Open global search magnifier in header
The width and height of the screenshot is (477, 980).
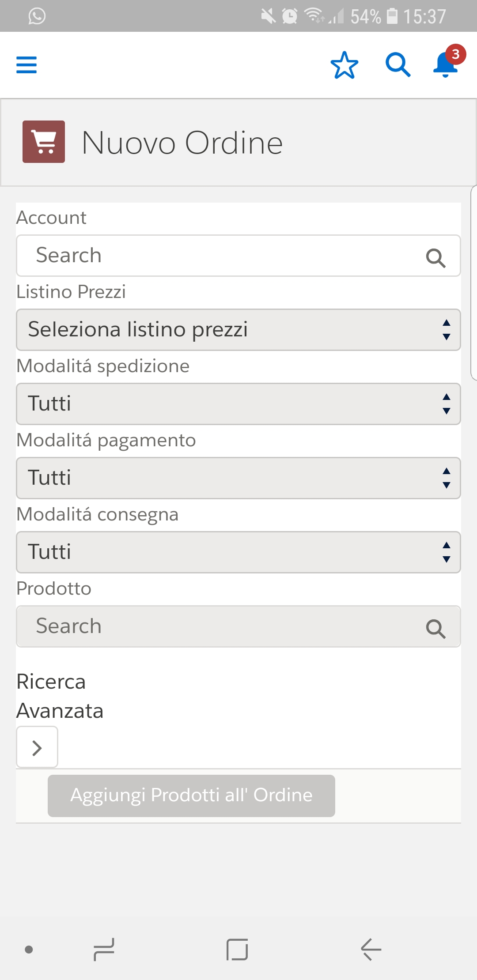tap(398, 65)
